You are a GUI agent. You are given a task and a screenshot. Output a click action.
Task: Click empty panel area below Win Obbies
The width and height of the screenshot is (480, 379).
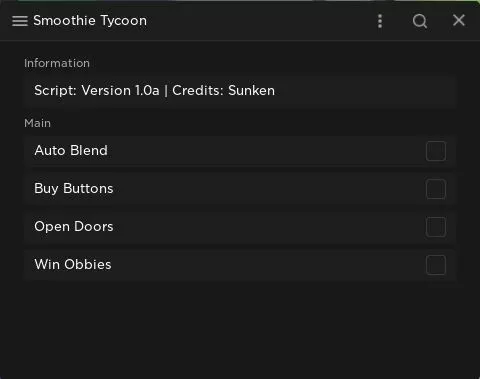[x=240, y=327]
